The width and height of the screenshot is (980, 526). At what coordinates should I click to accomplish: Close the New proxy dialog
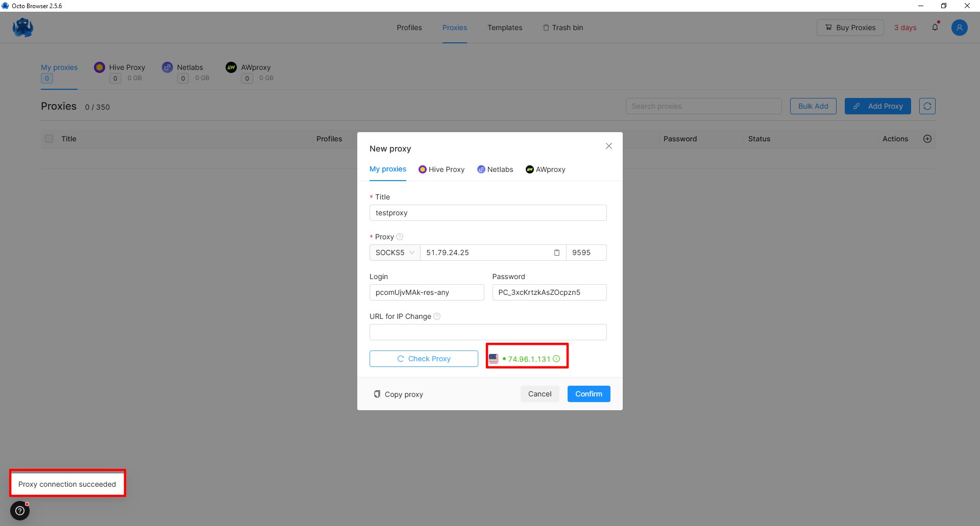coord(608,146)
